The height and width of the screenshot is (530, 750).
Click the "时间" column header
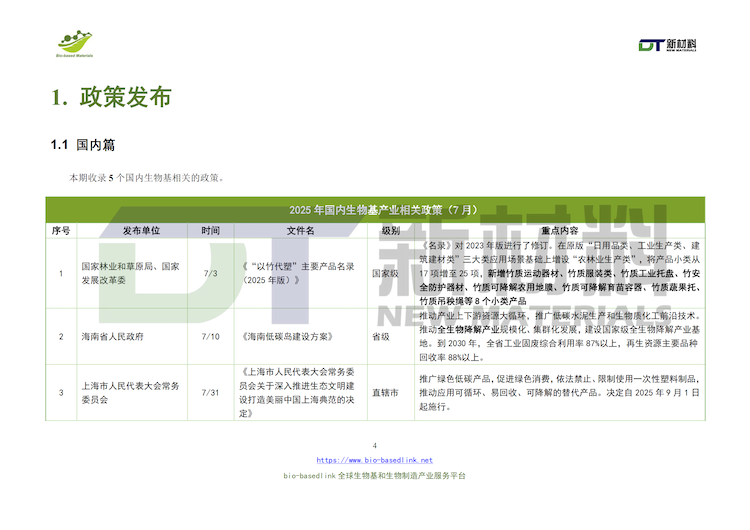coord(210,230)
